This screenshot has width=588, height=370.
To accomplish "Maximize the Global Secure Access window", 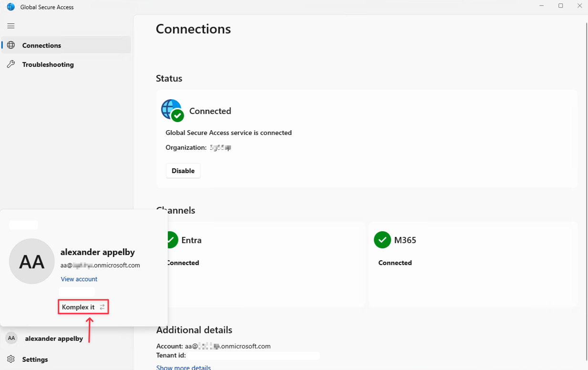I will [x=560, y=6].
